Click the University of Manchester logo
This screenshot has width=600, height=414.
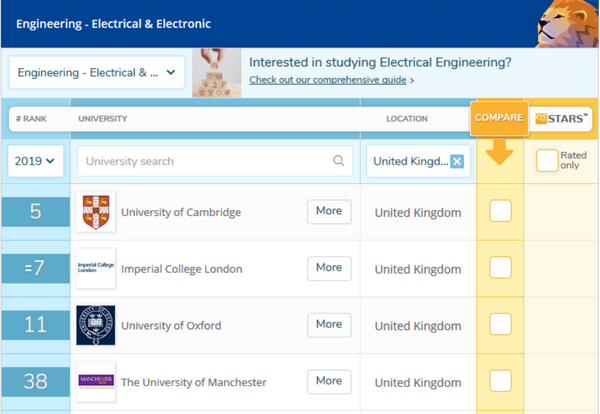[96, 381]
